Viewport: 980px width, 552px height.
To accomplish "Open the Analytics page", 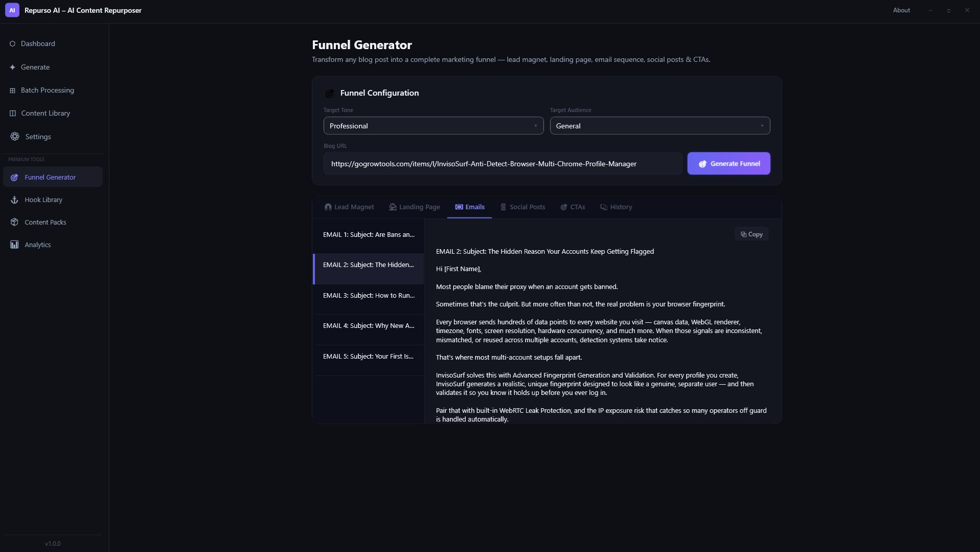I will point(53,245).
